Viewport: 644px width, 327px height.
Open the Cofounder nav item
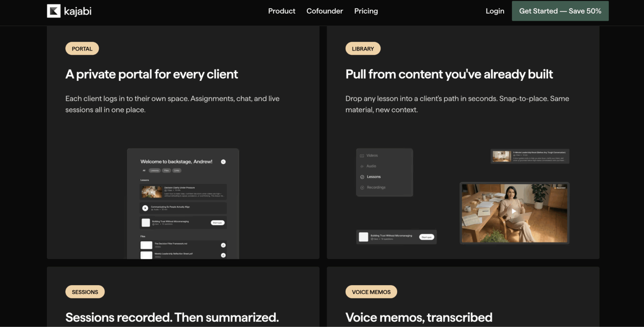[x=325, y=11]
